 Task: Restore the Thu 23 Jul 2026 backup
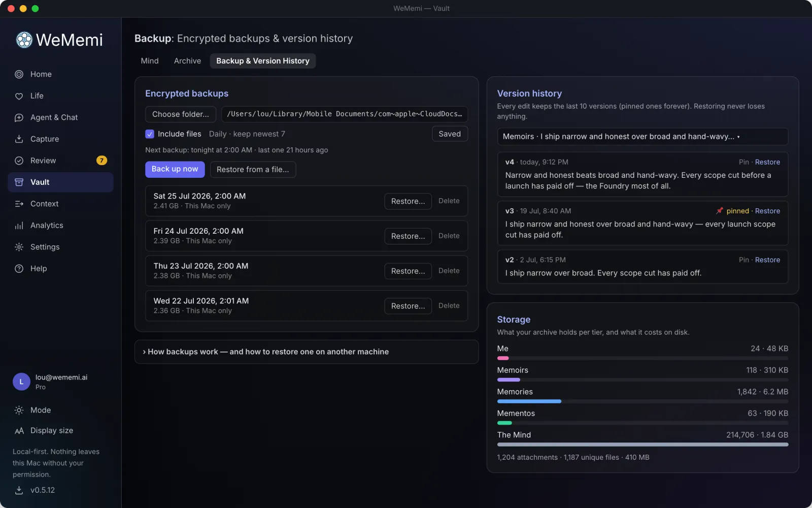[x=408, y=271]
